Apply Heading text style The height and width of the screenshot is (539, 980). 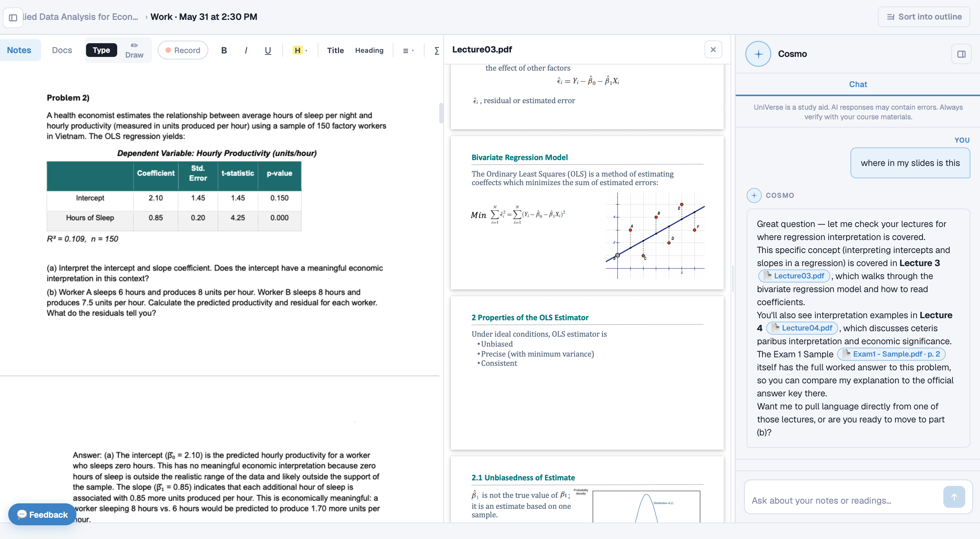click(x=369, y=50)
